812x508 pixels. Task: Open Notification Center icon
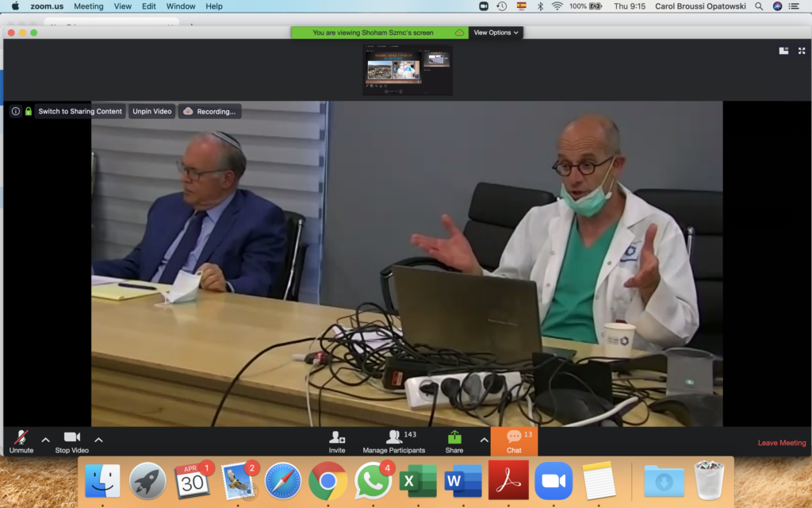click(x=795, y=6)
